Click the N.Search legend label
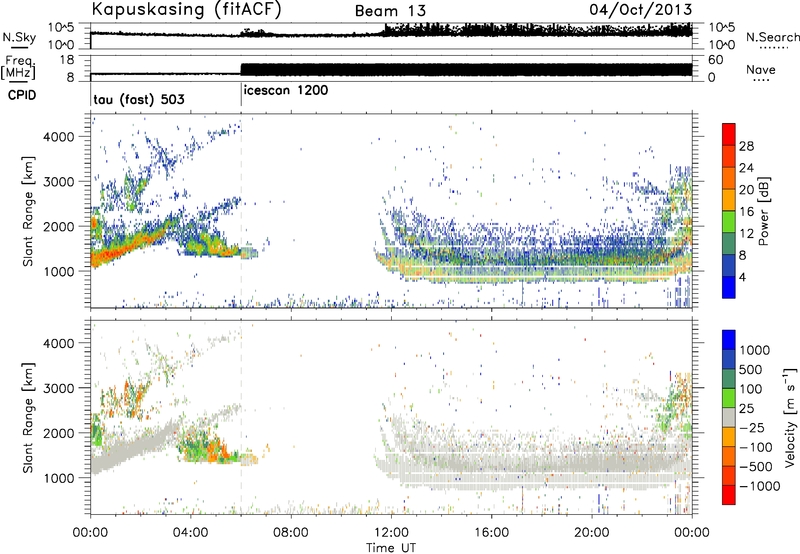 point(773,37)
